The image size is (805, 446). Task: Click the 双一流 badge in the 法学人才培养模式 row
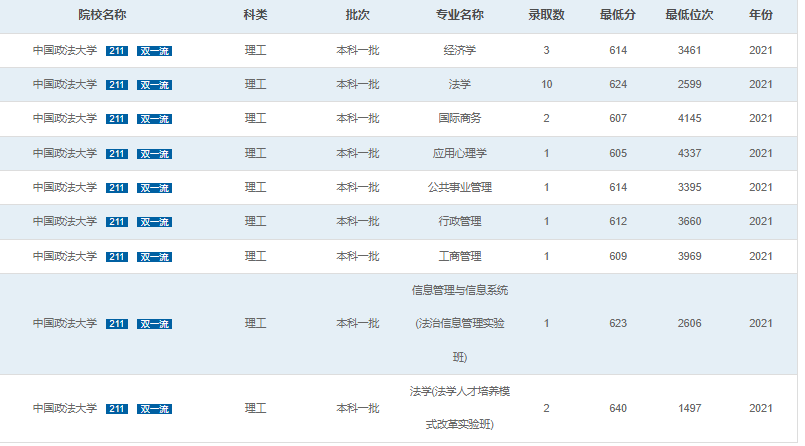point(155,409)
